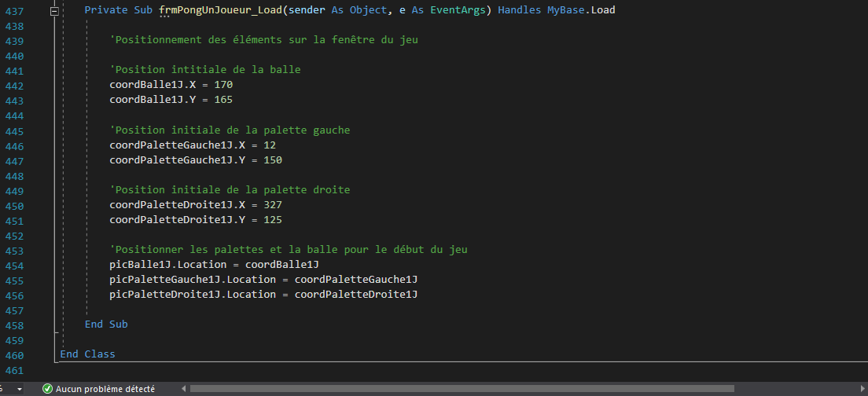Click the horizontal scrollbar left arrow

tap(184, 389)
